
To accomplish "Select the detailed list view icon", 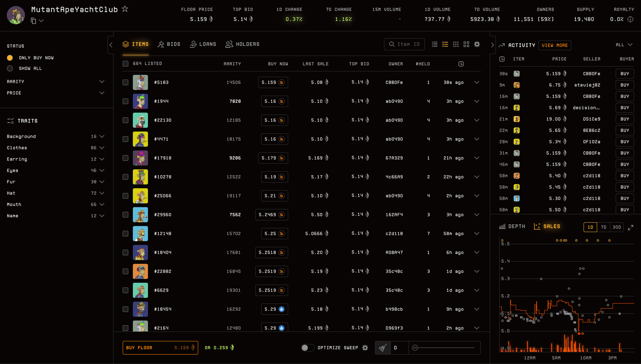I will point(445,44).
